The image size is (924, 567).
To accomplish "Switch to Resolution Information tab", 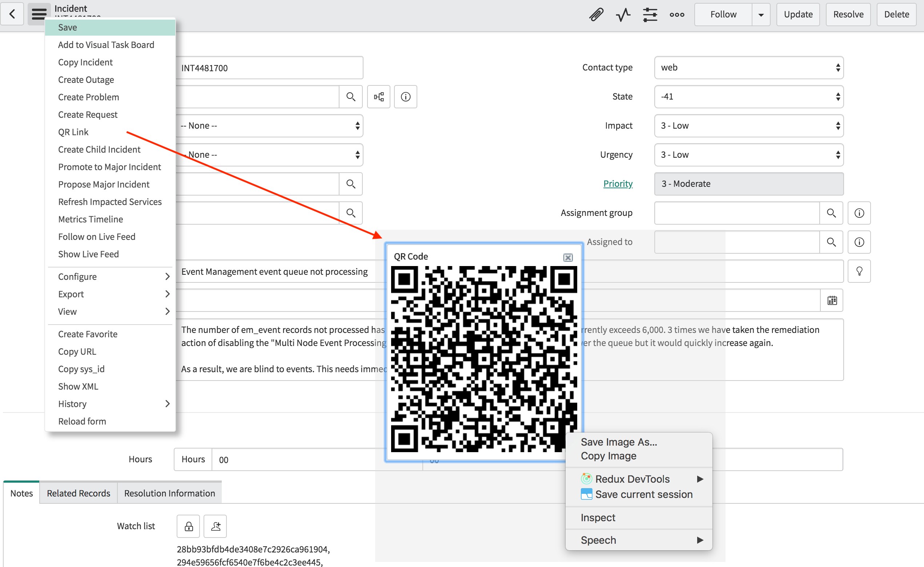I will (x=169, y=493).
